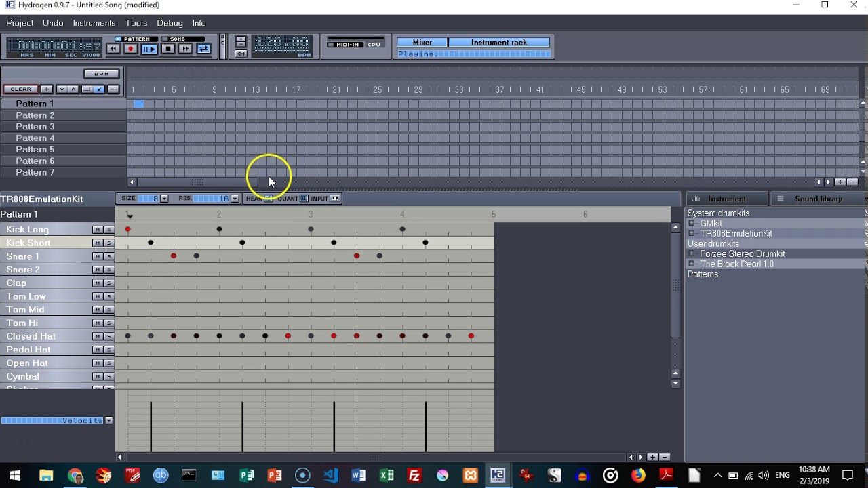Image resolution: width=868 pixels, height=488 pixels.
Task: Toggle HEAR new notes button
Action: click(x=268, y=199)
